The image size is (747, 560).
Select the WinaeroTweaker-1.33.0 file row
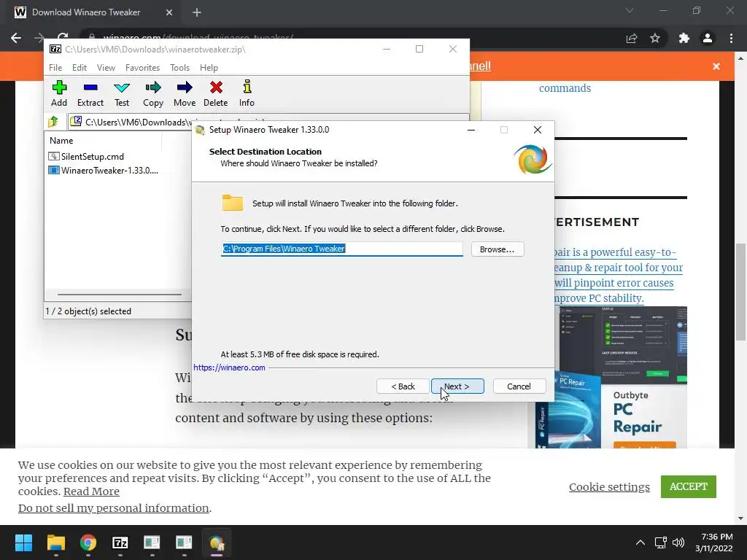coord(103,170)
